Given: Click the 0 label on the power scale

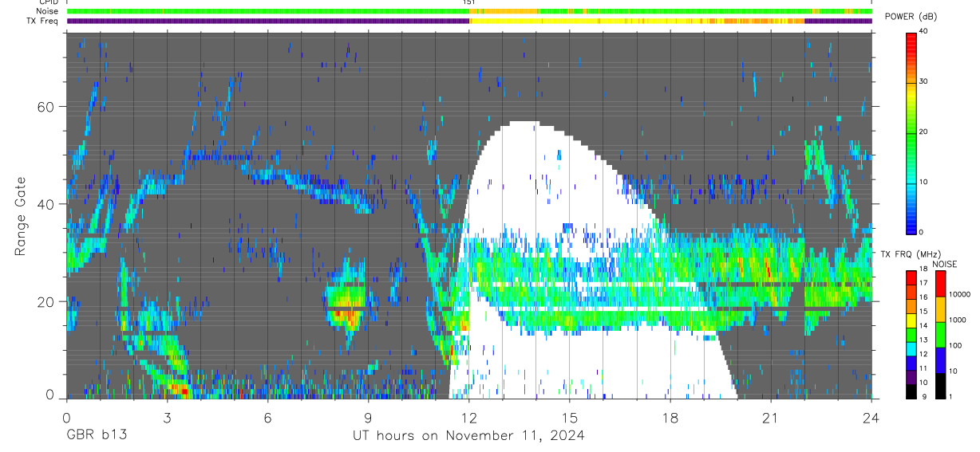Looking at the screenshot, I should pos(922,232).
